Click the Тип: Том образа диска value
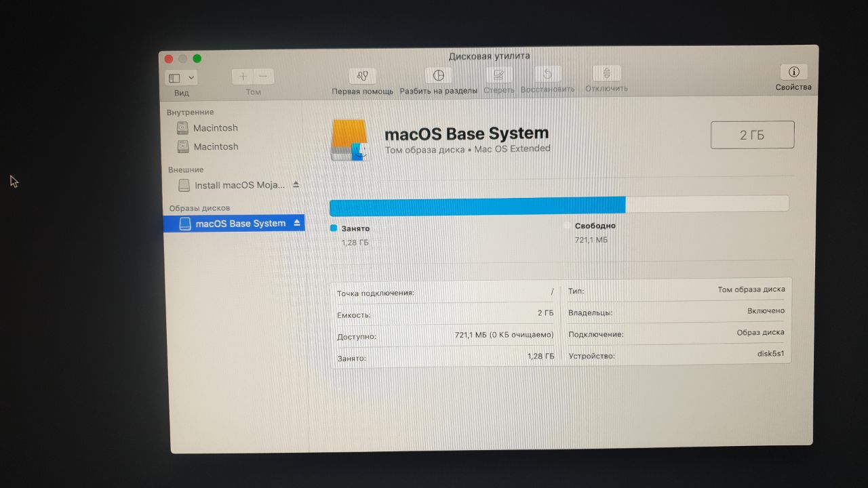The height and width of the screenshot is (488, 868). pos(751,289)
